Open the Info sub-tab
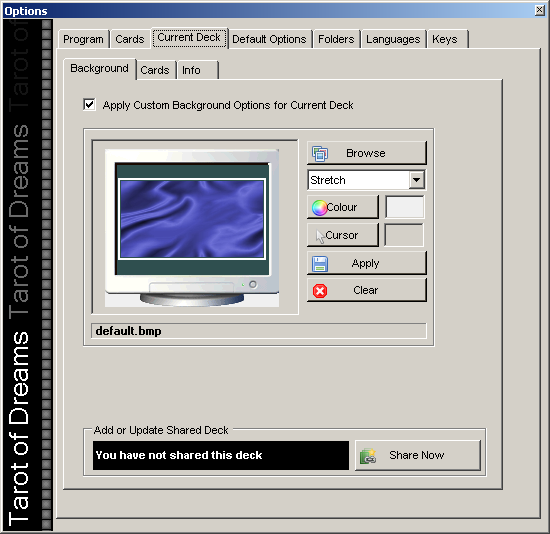 coord(197,70)
